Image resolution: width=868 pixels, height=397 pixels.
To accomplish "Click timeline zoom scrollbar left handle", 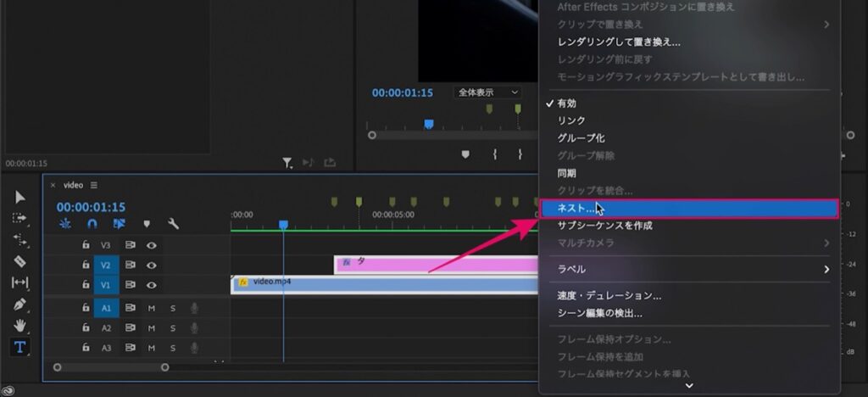I will click(x=57, y=367).
